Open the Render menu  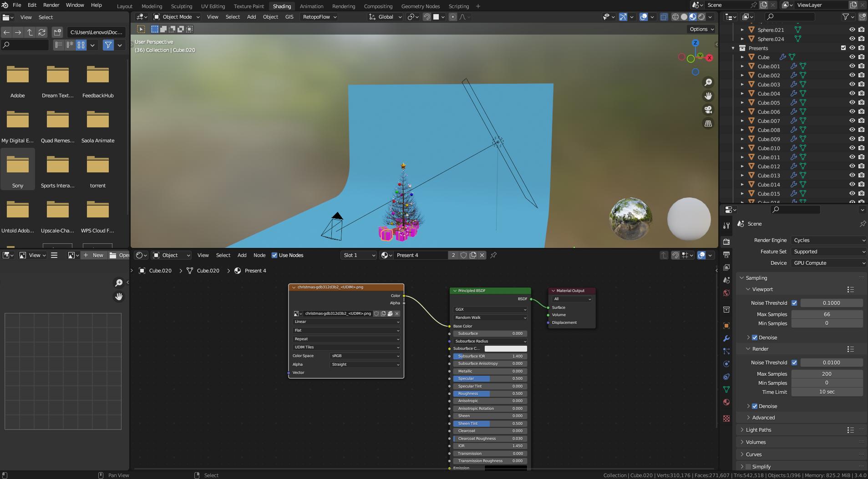point(51,5)
